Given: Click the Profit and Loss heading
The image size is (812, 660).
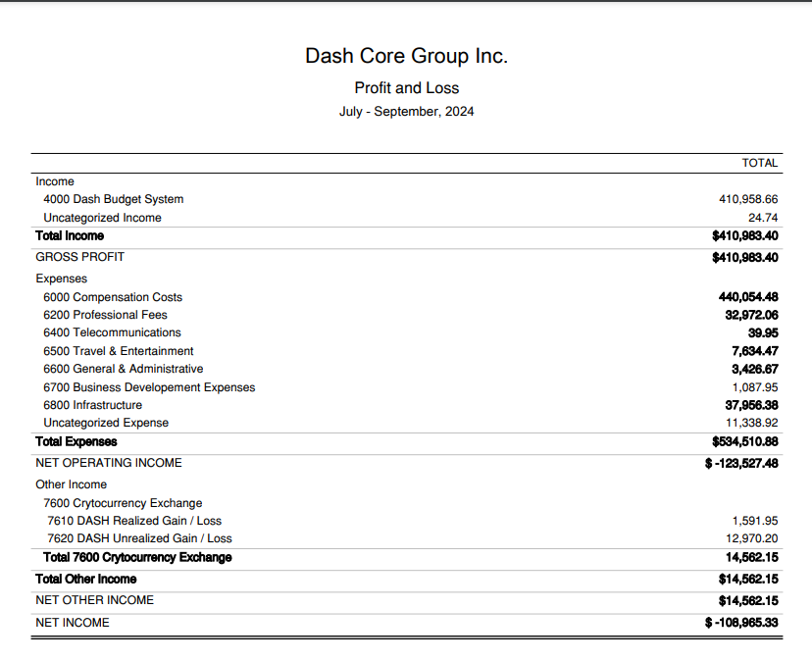Looking at the screenshot, I should point(407,88).
